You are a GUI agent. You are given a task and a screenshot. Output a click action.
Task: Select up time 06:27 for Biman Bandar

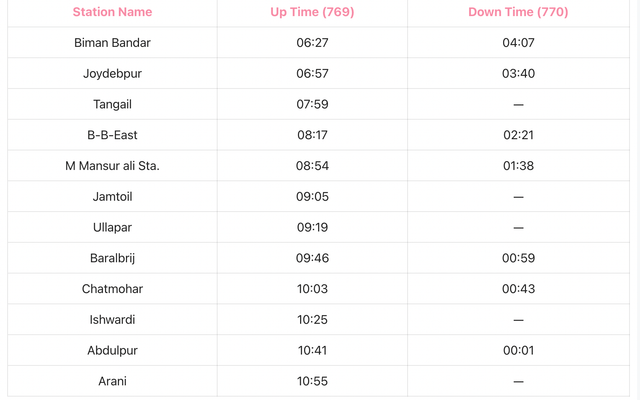coord(312,42)
